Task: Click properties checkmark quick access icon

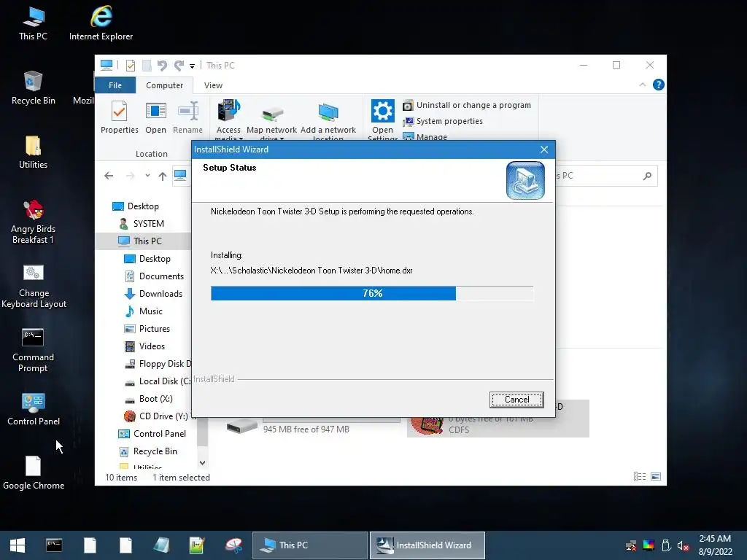Action: coord(130,65)
